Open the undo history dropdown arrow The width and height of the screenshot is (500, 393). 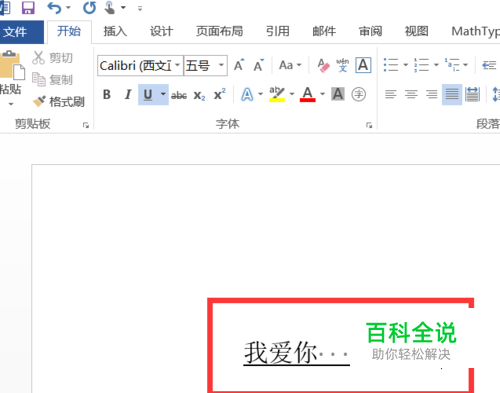coord(69,7)
